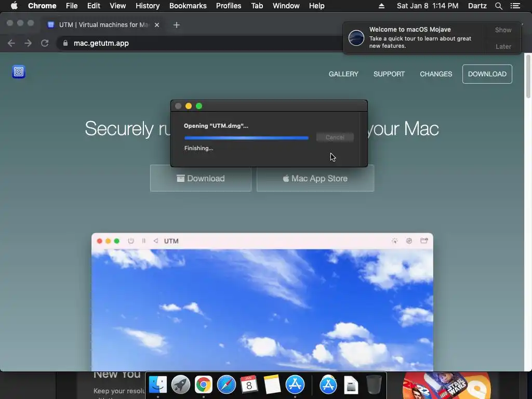
Task: Click the cursor-capture icon in UTM preview toolbar
Action: 395,241
